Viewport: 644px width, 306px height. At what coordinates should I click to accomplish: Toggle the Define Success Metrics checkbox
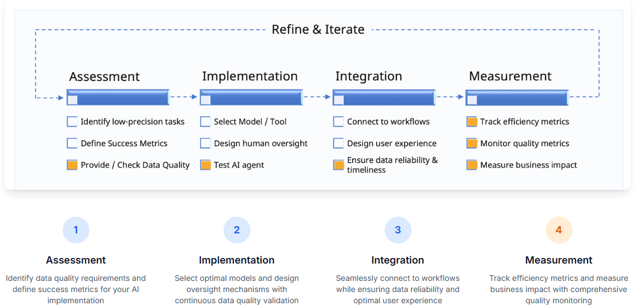tap(72, 144)
